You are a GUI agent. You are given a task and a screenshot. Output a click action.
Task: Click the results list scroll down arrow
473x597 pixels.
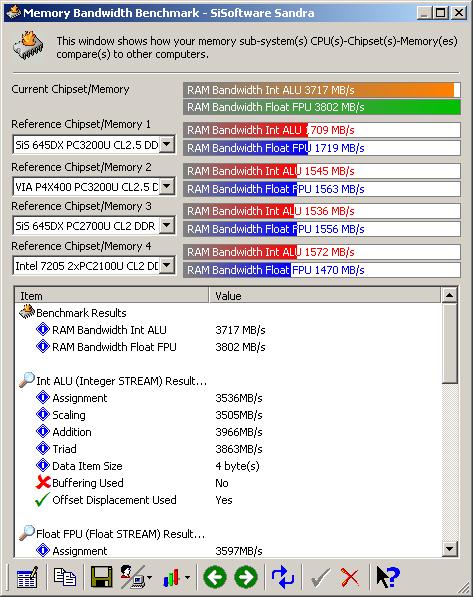450,549
